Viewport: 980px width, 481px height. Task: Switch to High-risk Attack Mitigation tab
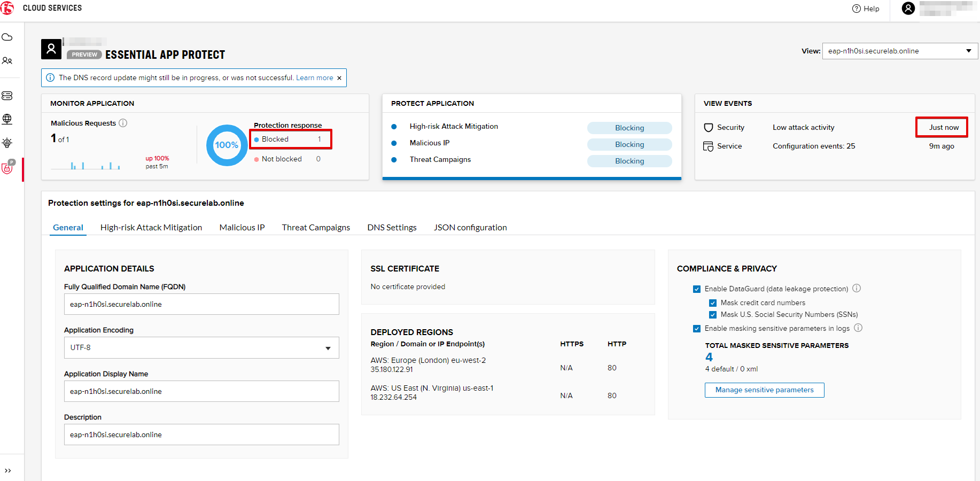point(151,228)
